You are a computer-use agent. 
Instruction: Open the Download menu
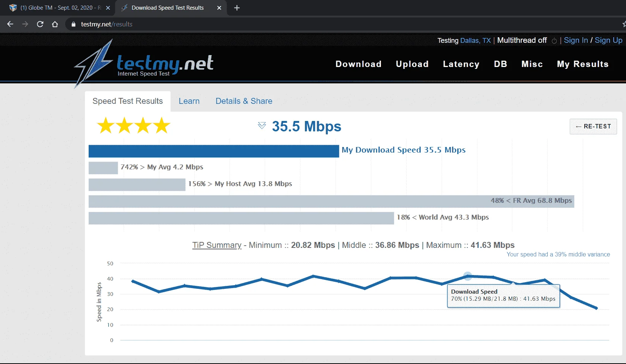click(358, 64)
